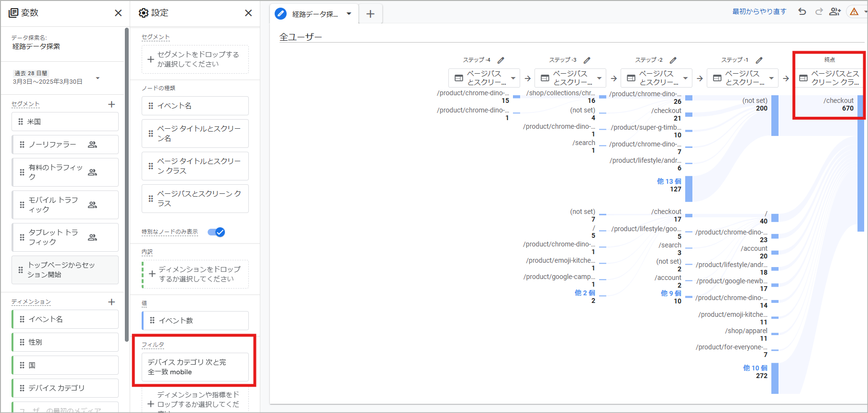
Task: Toggle 特別なノードのみ表示 switch
Action: pos(216,232)
